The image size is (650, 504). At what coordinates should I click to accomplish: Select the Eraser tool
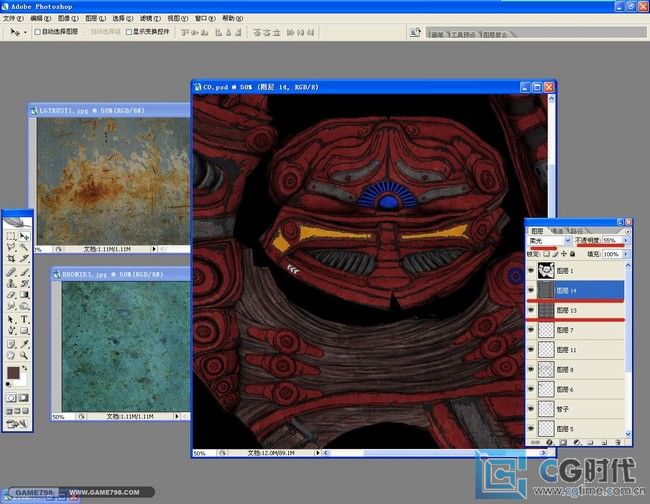click(11, 295)
